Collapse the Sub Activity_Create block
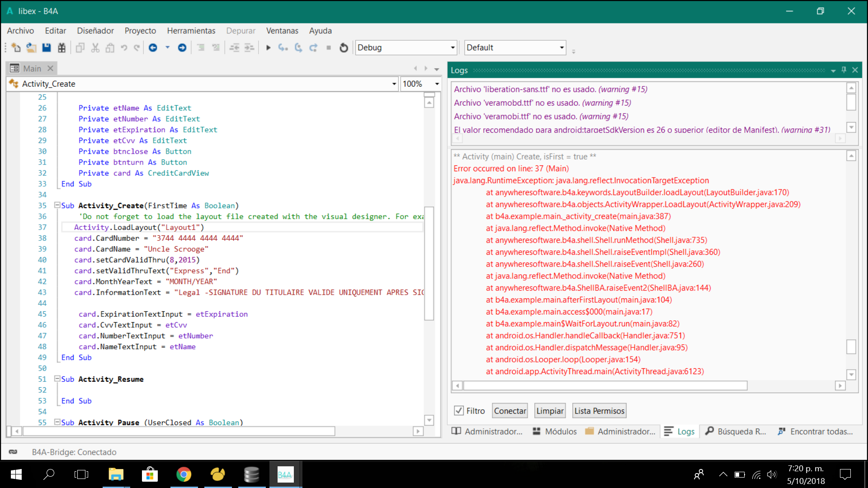 [x=57, y=205]
